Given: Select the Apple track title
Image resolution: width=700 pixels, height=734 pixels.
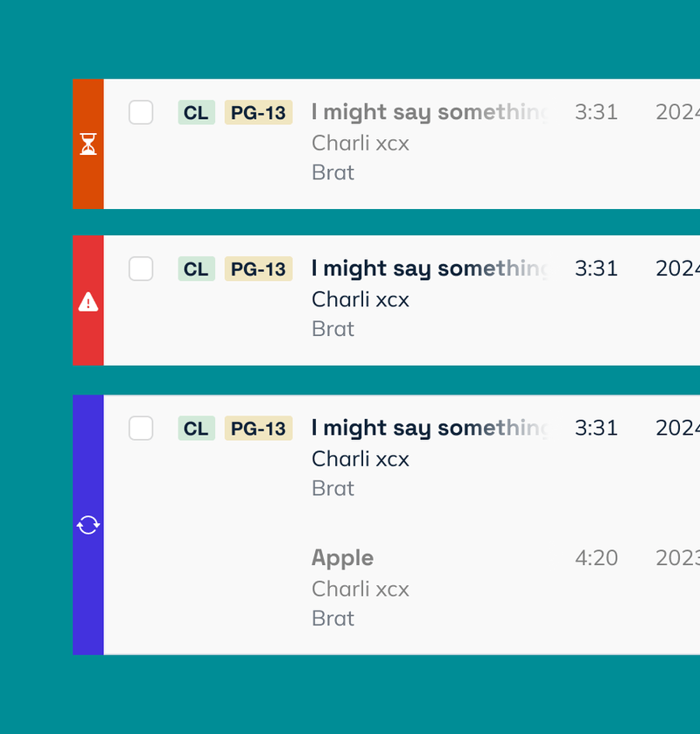Looking at the screenshot, I should [x=342, y=558].
